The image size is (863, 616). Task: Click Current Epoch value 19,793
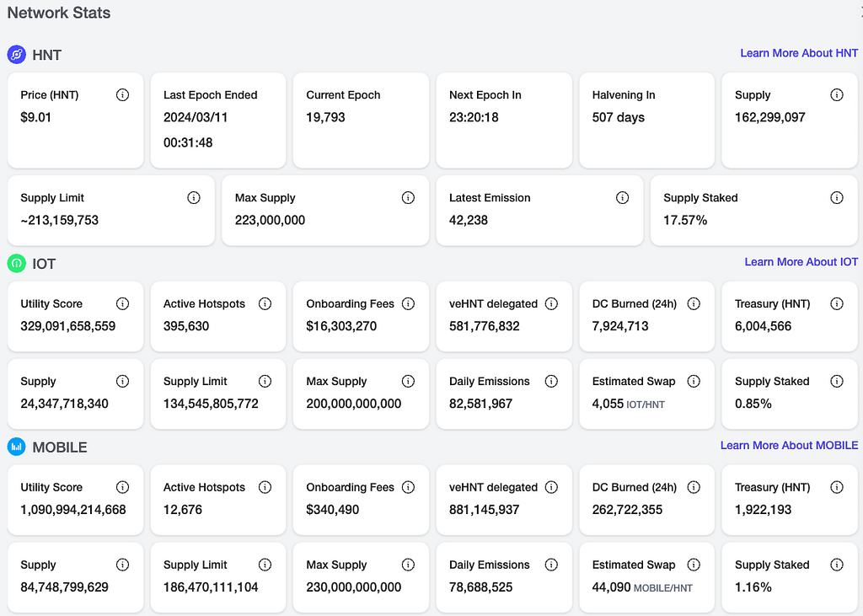pyautogui.click(x=325, y=117)
